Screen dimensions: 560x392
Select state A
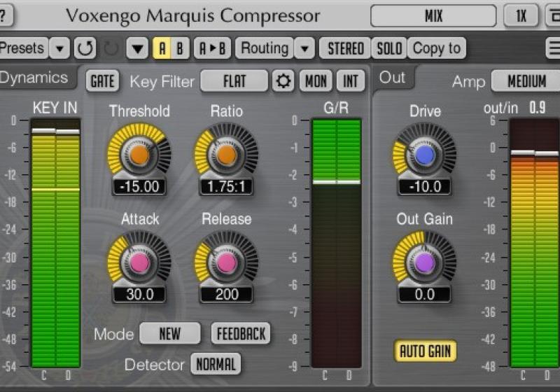pyautogui.click(x=162, y=48)
